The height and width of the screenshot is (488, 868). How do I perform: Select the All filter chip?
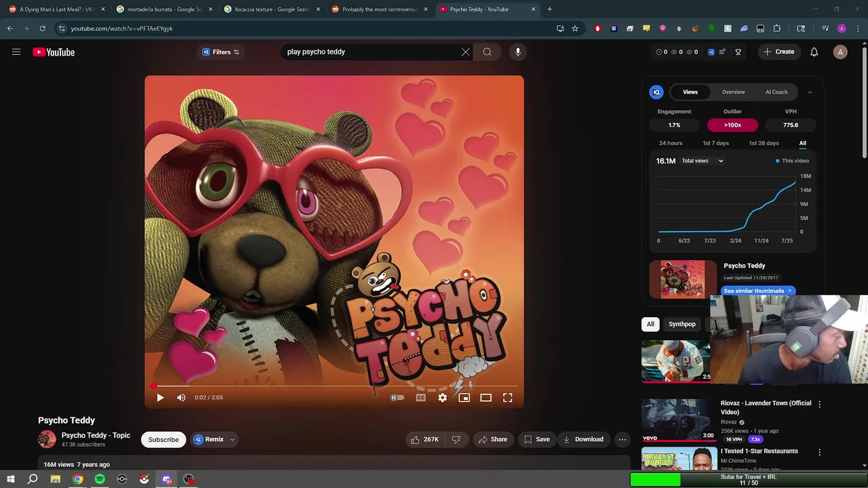650,324
